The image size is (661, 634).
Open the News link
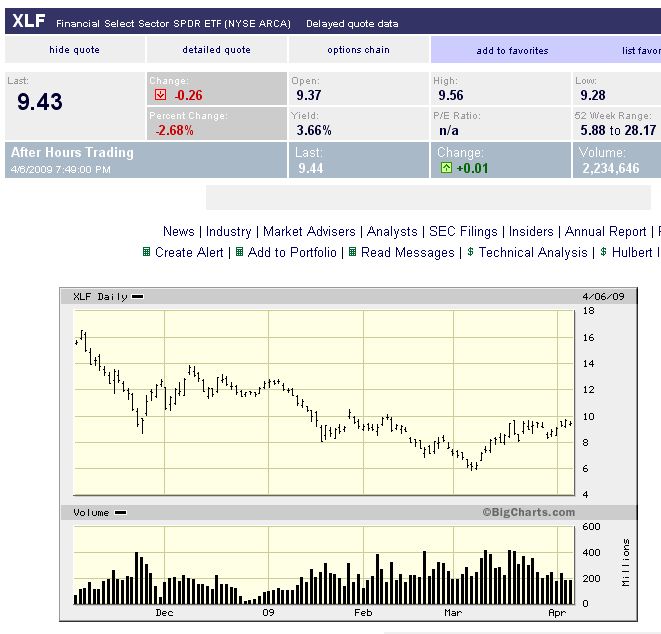click(x=179, y=231)
